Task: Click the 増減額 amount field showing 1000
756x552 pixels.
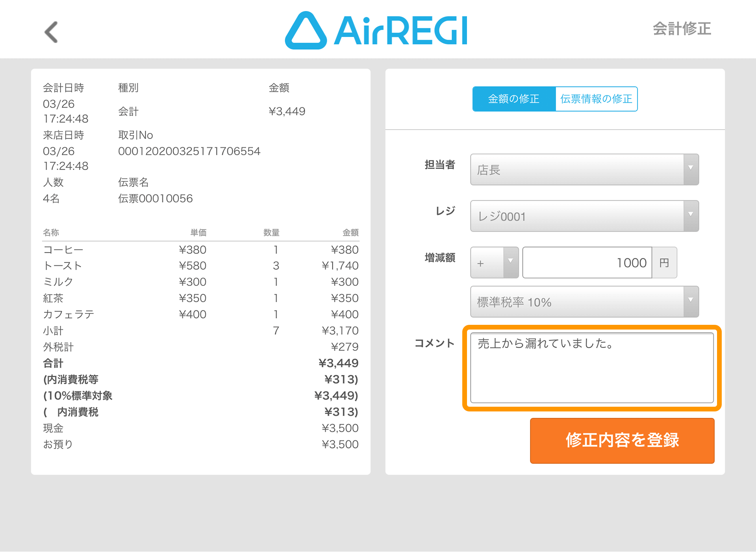Action: click(587, 263)
